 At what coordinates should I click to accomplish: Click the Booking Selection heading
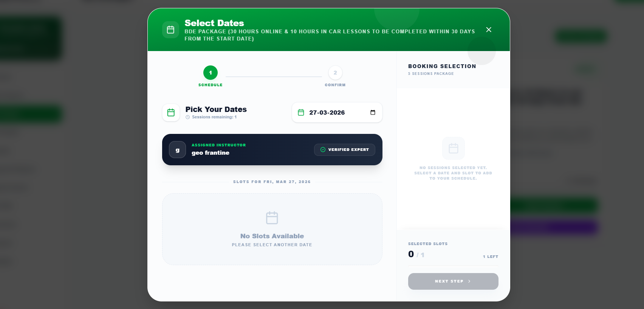(442, 66)
